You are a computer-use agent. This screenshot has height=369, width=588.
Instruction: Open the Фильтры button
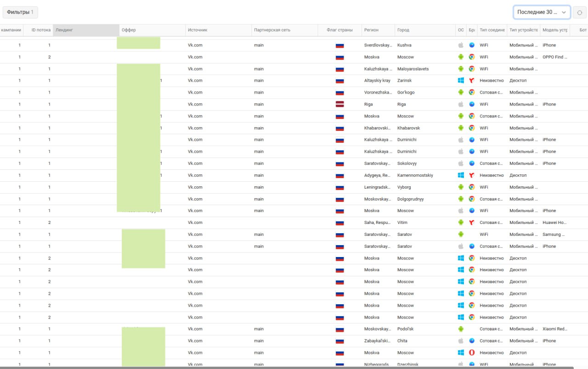point(20,12)
